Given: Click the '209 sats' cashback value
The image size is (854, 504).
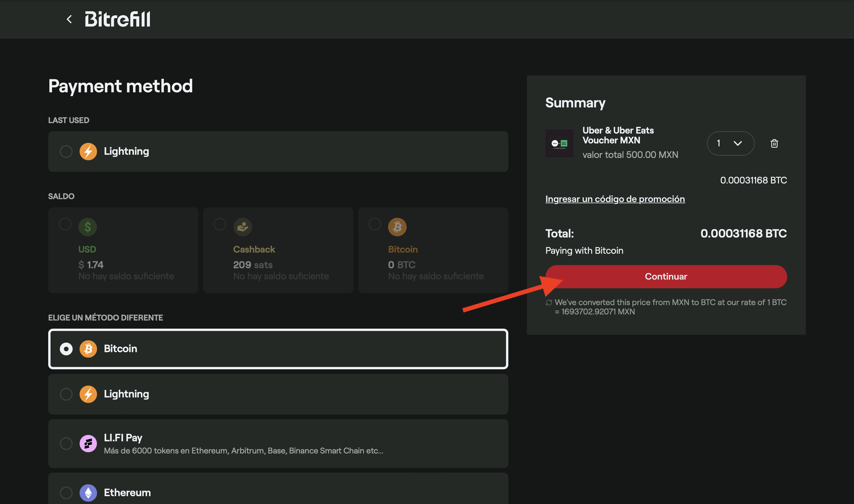Looking at the screenshot, I should [253, 265].
